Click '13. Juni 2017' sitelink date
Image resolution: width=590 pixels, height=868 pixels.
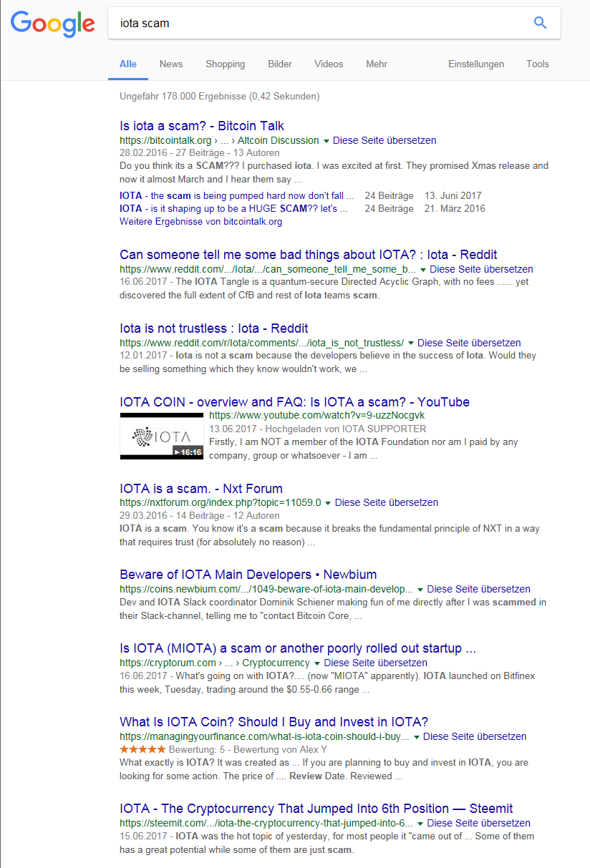coord(453,195)
